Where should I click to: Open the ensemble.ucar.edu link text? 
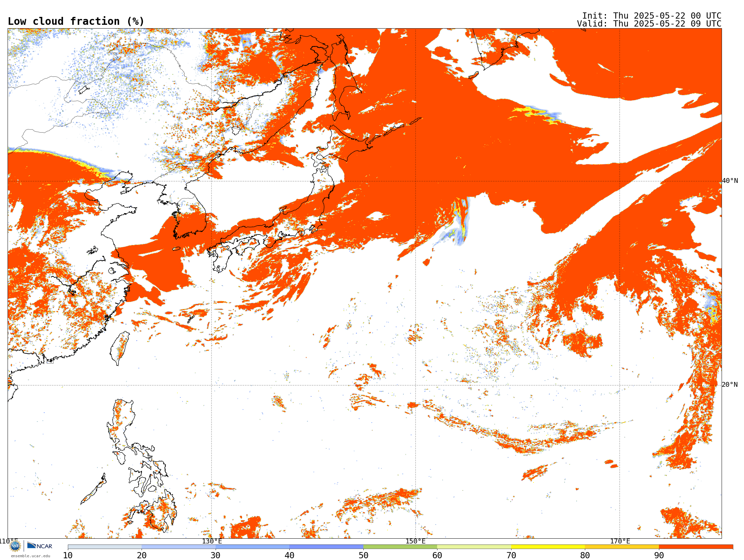[31, 556]
